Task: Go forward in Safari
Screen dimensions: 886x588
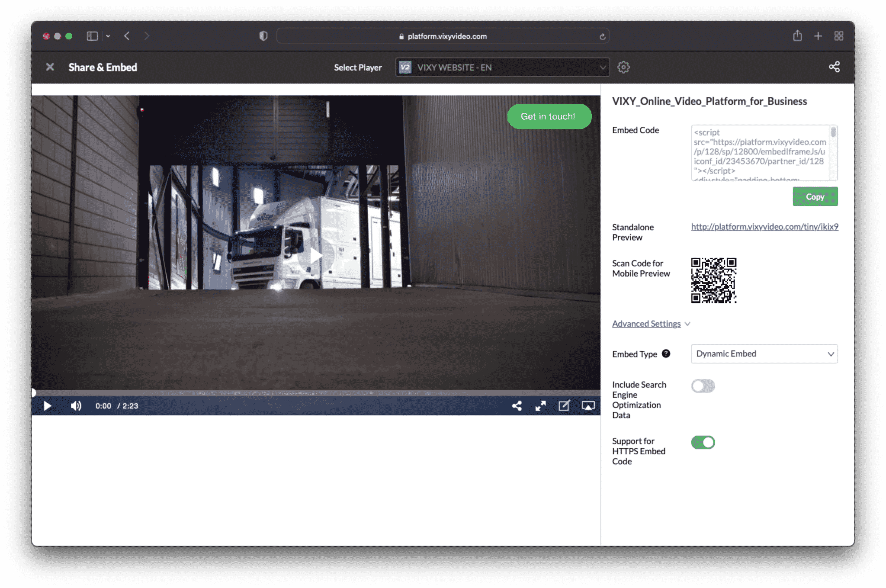Action: [x=147, y=36]
